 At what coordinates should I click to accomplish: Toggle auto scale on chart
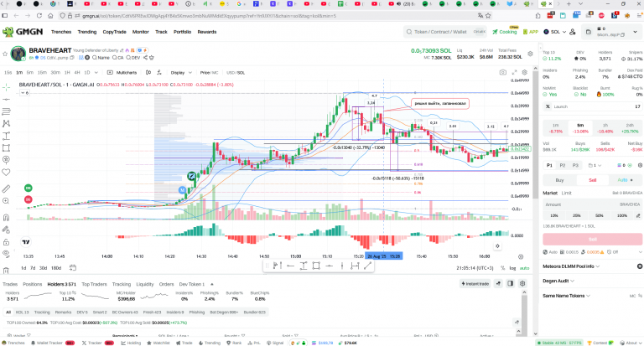point(524,268)
